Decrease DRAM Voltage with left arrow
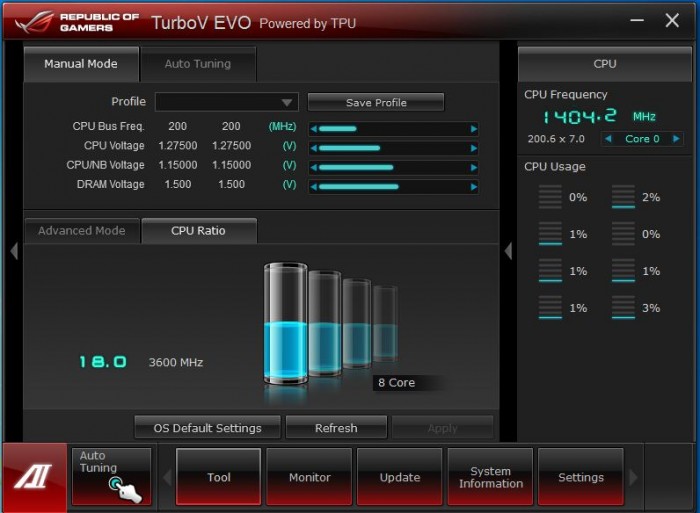 (x=313, y=187)
